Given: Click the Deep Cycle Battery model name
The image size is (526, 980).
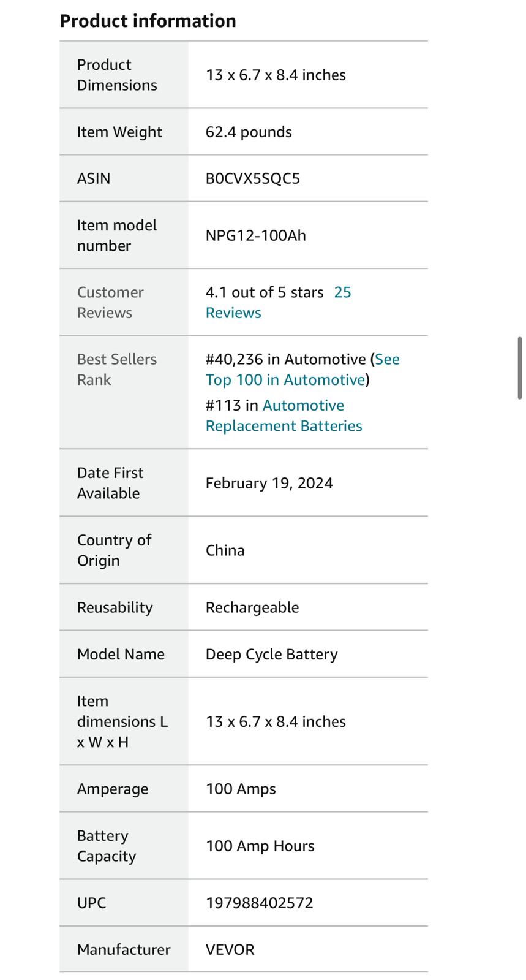Looking at the screenshot, I should tap(271, 654).
